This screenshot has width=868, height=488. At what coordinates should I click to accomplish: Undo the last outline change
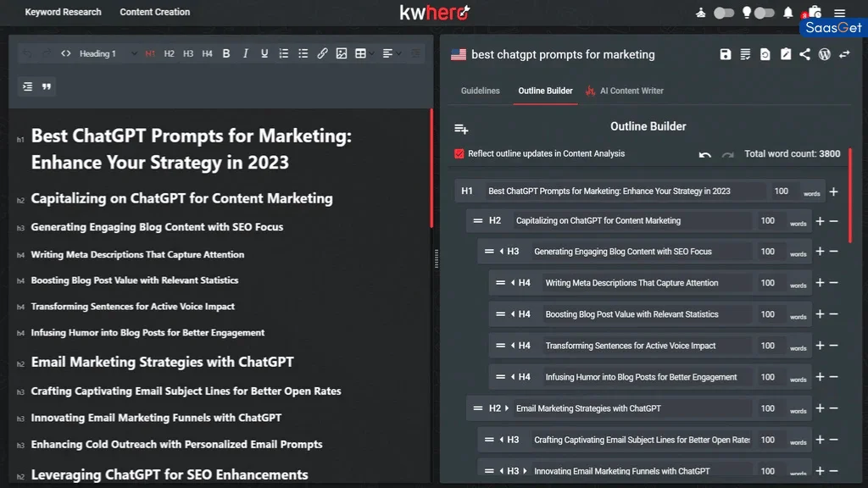704,154
